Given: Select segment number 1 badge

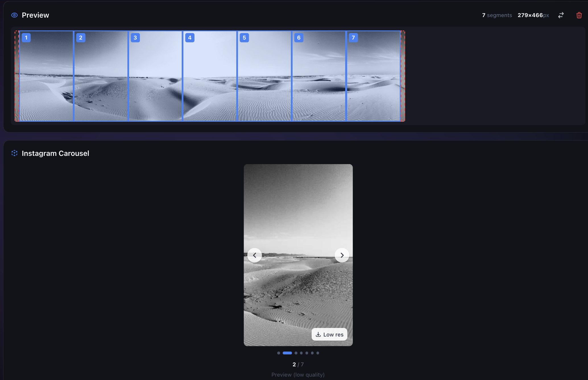Looking at the screenshot, I should (26, 37).
